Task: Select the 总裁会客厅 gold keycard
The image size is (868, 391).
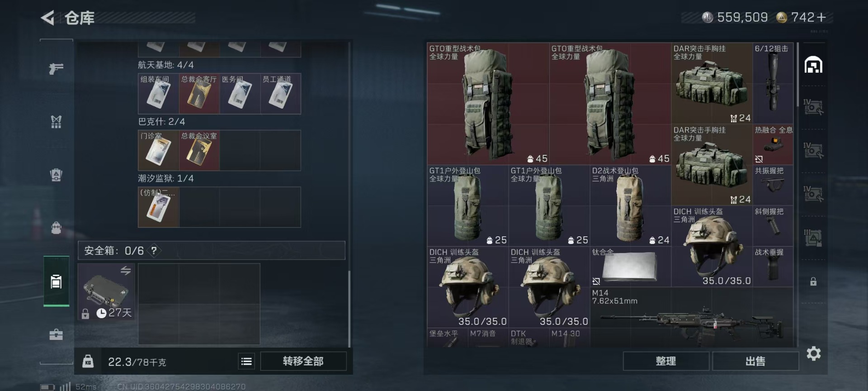Action: click(x=199, y=94)
